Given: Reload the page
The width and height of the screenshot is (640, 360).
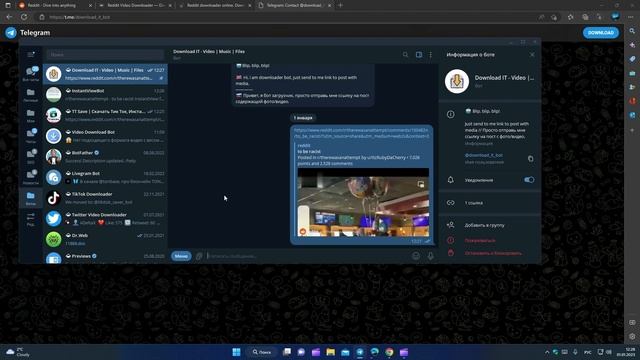Looking at the screenshot, I should click(x=24, y=17).
